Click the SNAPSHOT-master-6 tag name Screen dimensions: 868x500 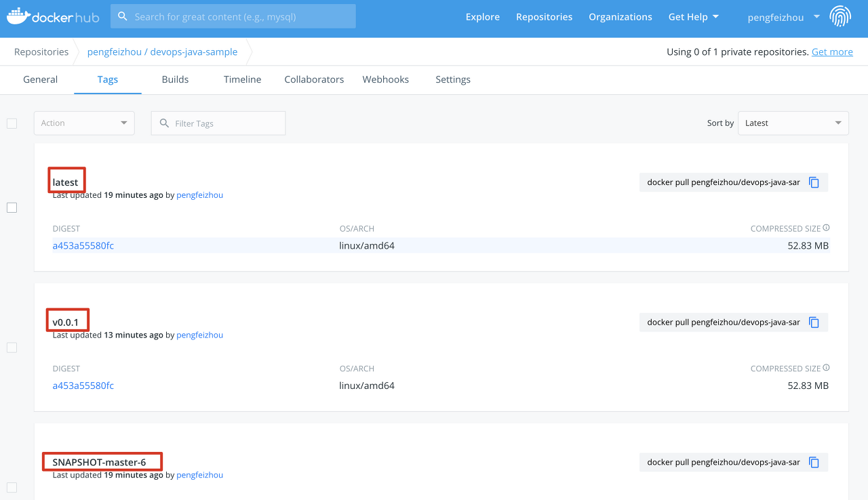click(x=99, y=463)
